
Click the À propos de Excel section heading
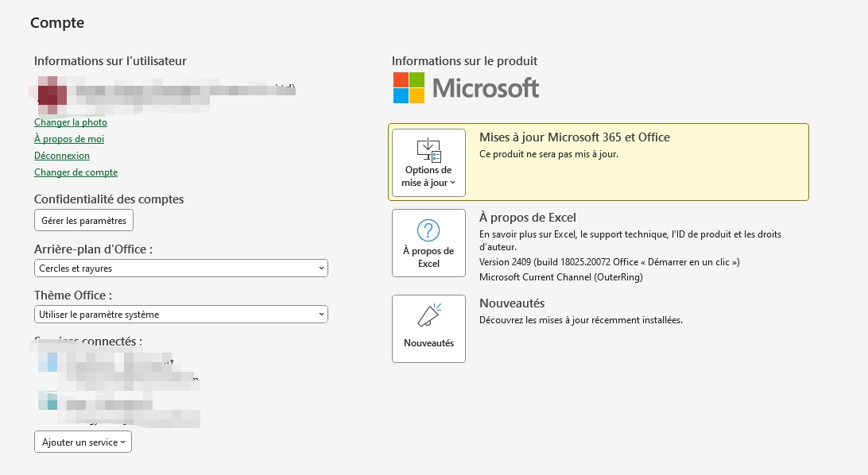[528, 218]
